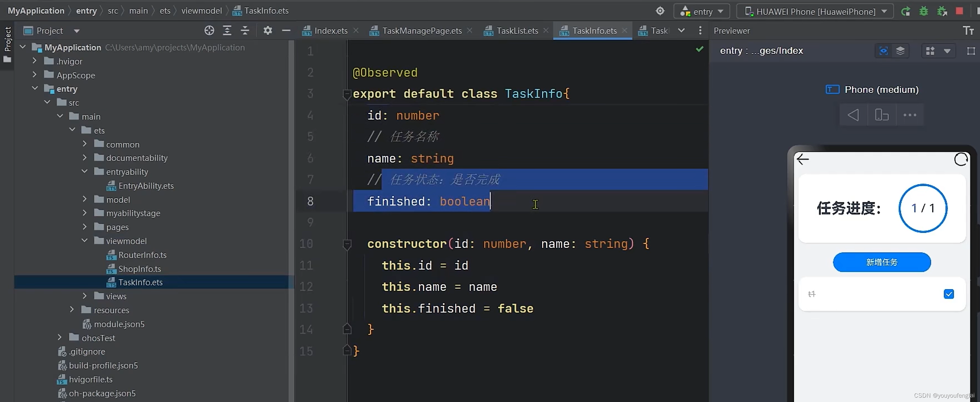980x402 pixels.
Task: Expand the .hvigor folder
Action: point(34,61)
